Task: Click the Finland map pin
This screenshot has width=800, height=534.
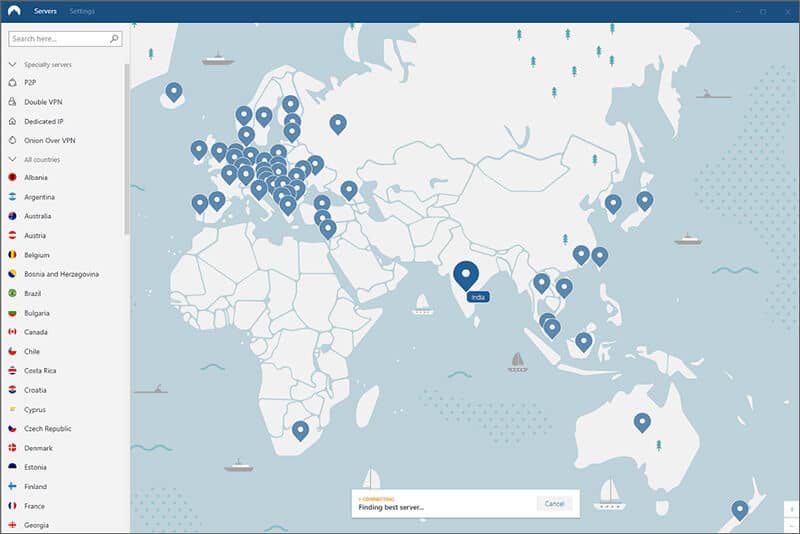Action: tap(290, 105)
